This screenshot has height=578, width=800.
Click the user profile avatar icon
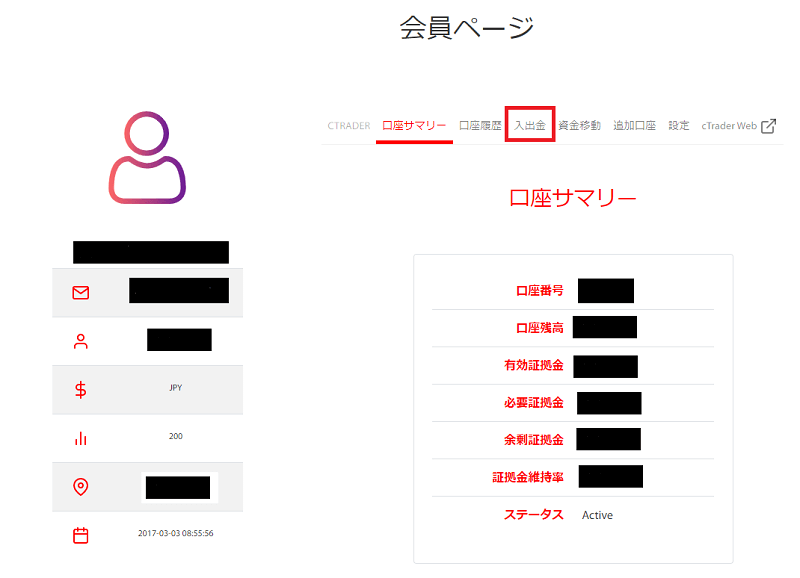click(147, 157)
